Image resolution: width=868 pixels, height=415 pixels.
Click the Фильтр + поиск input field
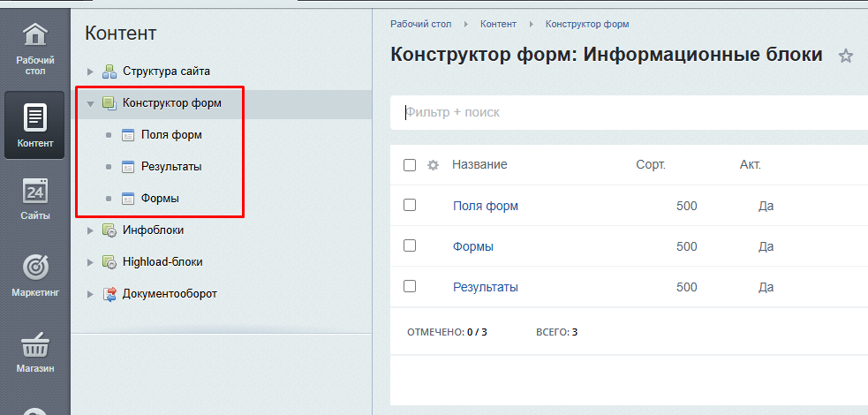tap(618, 113)
